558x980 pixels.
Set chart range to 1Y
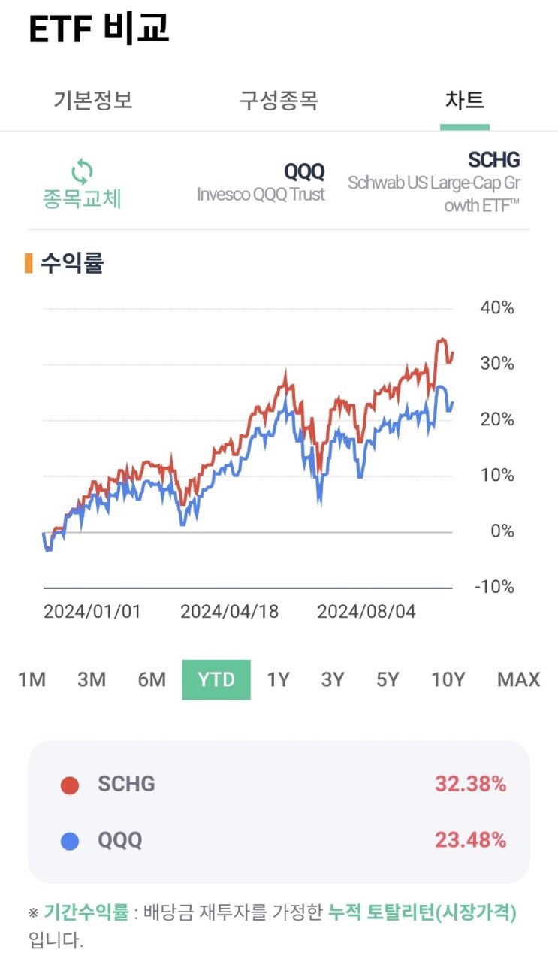click(x=278, y=680)
